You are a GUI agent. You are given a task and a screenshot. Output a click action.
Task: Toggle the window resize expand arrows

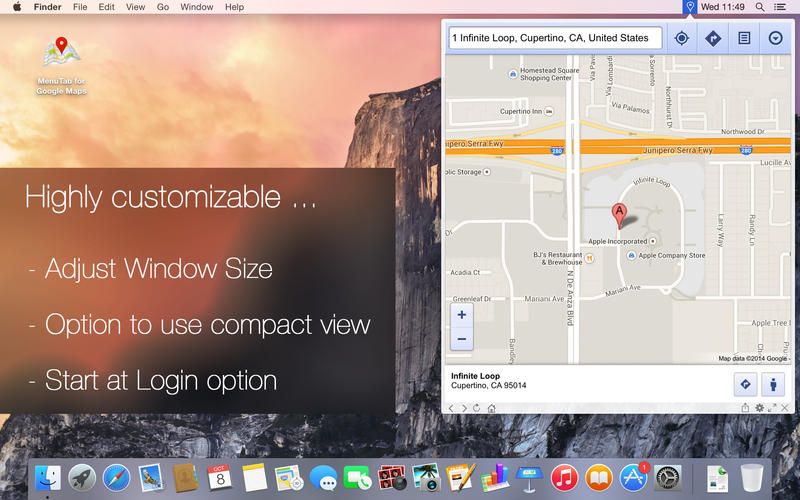[772, 408]
